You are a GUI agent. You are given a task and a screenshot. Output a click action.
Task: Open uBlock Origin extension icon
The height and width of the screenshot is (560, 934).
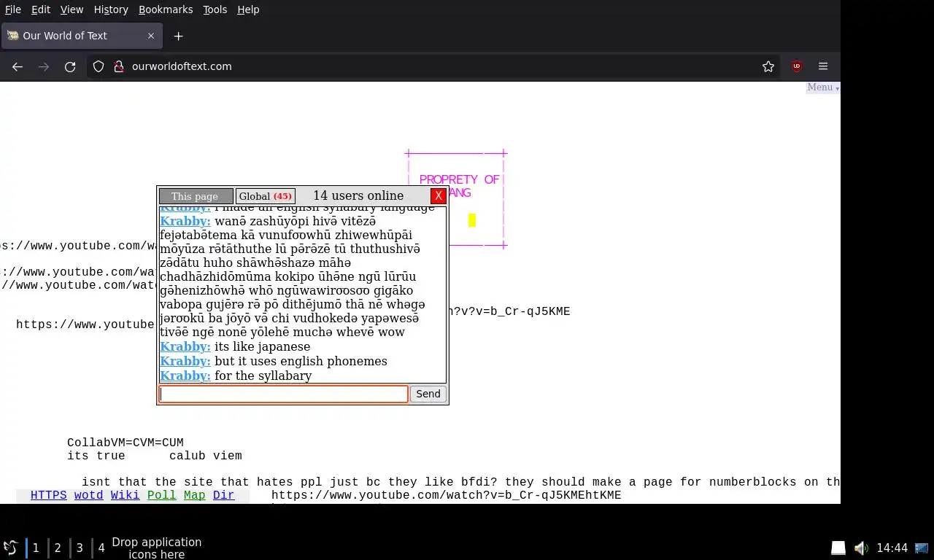[797, 66]
